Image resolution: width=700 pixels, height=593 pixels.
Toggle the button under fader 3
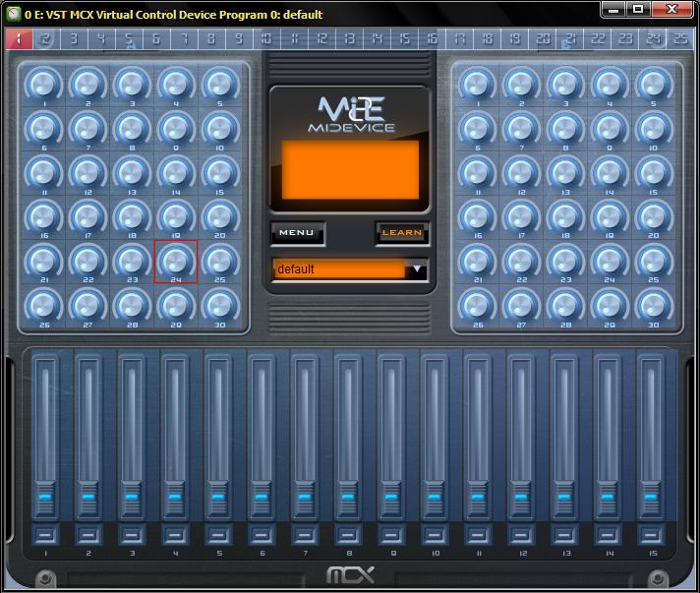[132, 535]
